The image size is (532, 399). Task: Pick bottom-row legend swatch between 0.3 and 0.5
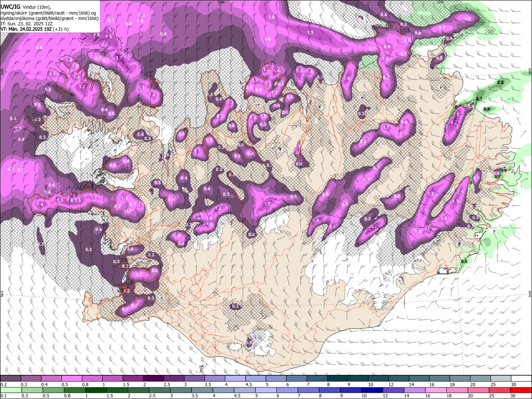coord(32,390)
